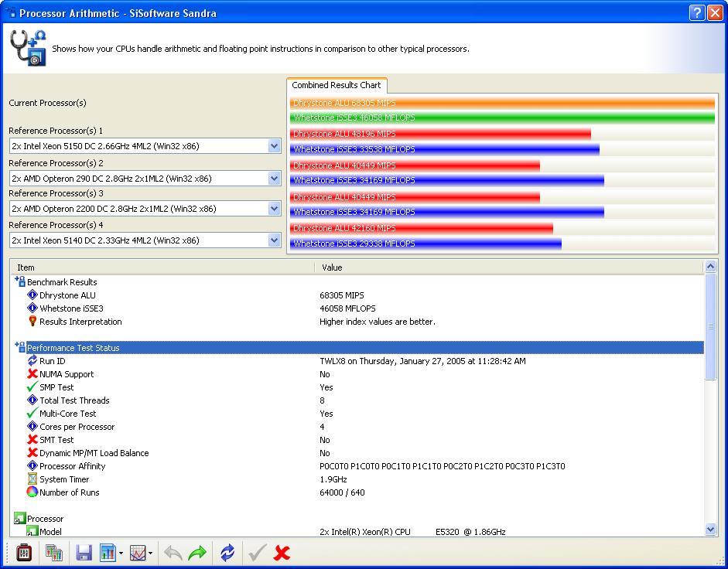Image resolution: width=728 pixels, height=569 pixels.
Task: Open the dropdown arrow beside the line graph icon
Action: tap(150, 554)
